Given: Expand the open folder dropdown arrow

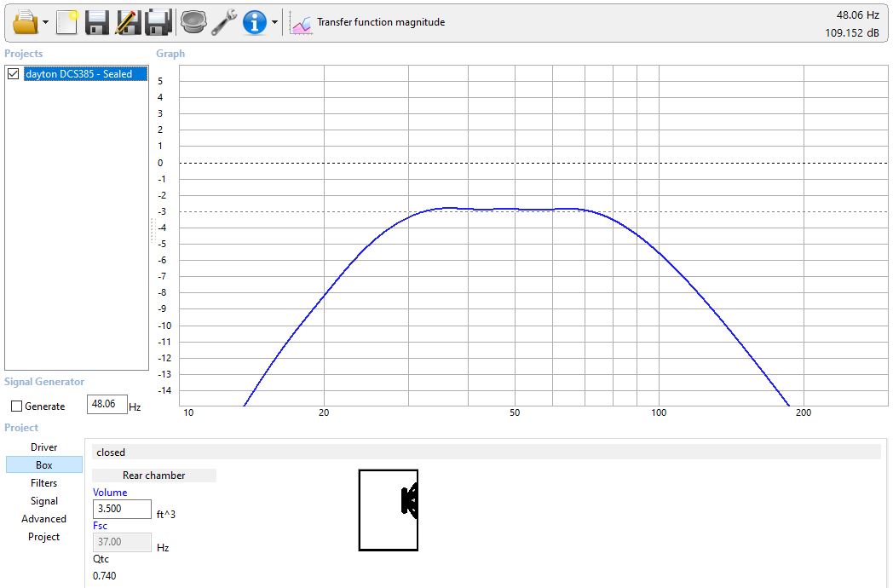Looking at the screenshot, I should click(45, 23).
